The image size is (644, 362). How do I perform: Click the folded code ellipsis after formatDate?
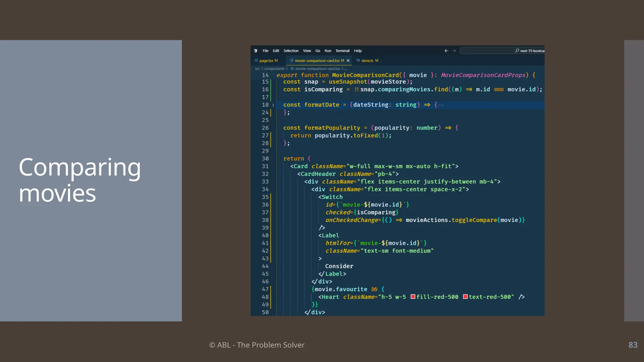tap(441, 105)
